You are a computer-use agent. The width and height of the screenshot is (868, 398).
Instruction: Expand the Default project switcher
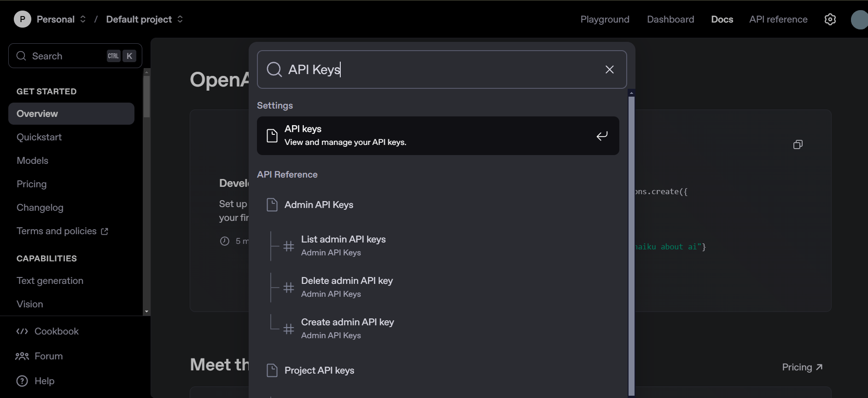point(180,19)
